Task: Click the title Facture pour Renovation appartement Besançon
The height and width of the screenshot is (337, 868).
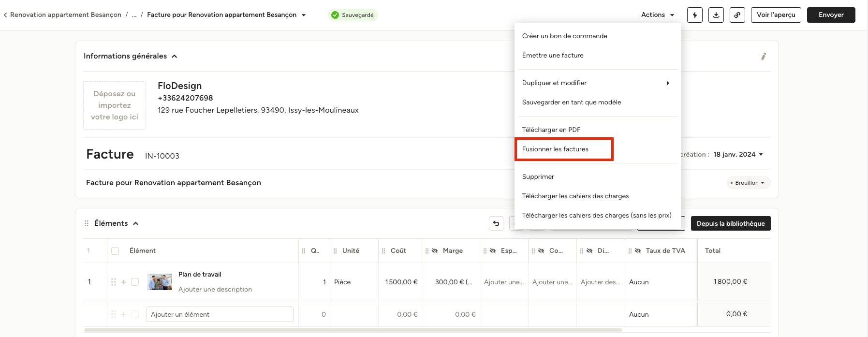Action: pos(174,183)
